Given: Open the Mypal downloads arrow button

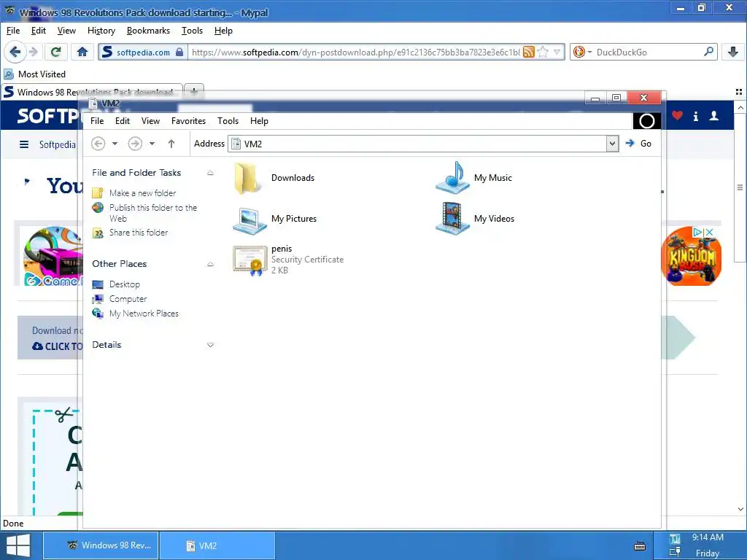Looking at the screenshot, I should point(733,52).
